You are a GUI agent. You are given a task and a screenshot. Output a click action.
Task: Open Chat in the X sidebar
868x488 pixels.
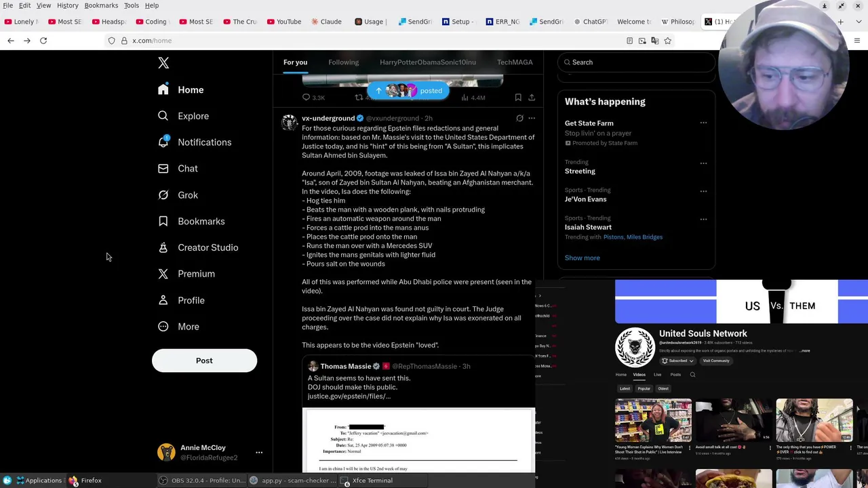tap(178, 169)
